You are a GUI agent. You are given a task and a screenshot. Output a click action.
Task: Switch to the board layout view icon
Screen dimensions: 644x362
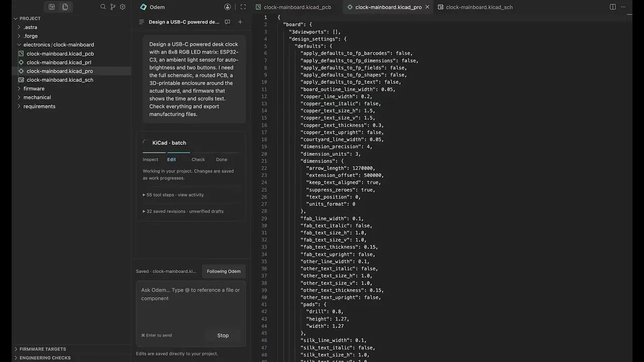52,7
